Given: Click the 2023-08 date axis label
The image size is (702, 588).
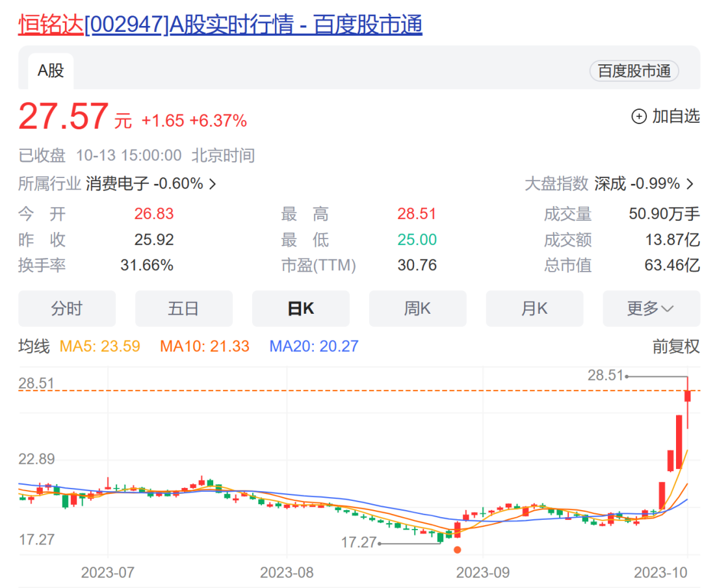Looking at the screenshot, I should tap(287, 573).
